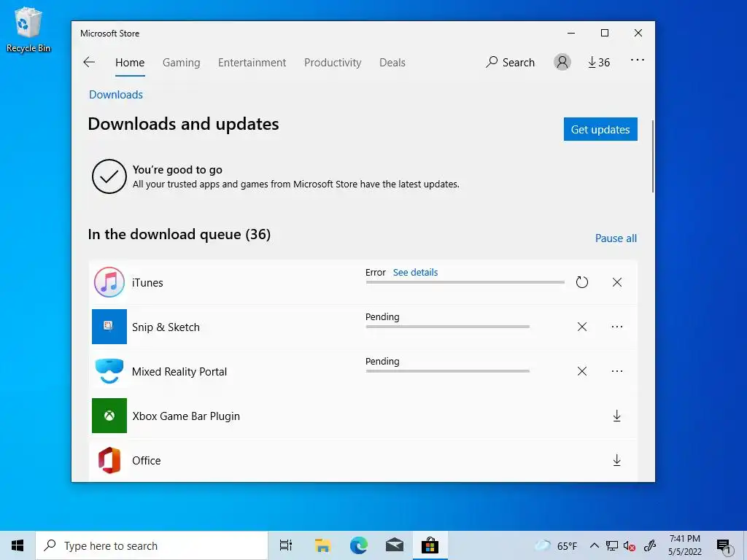
Task: Open the Recycle Bin desktop icon
Action: tap(28, 29)
